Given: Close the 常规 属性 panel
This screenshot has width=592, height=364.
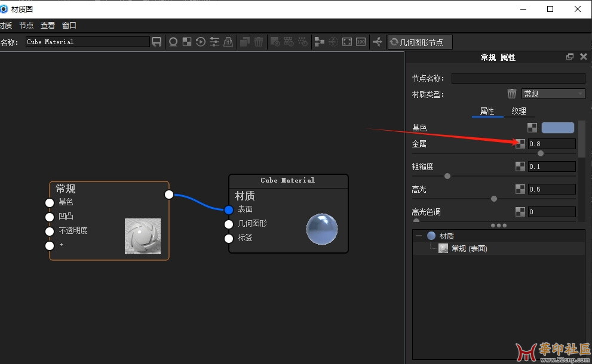Looking at the screenshot, I should pyautogui.click(x=584, y=57).
